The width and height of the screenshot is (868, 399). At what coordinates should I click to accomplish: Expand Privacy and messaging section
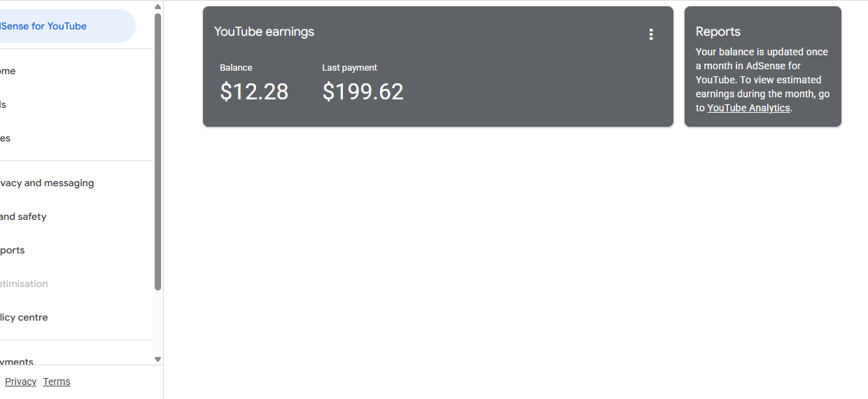pyautogui.click(x=48, y=183)
